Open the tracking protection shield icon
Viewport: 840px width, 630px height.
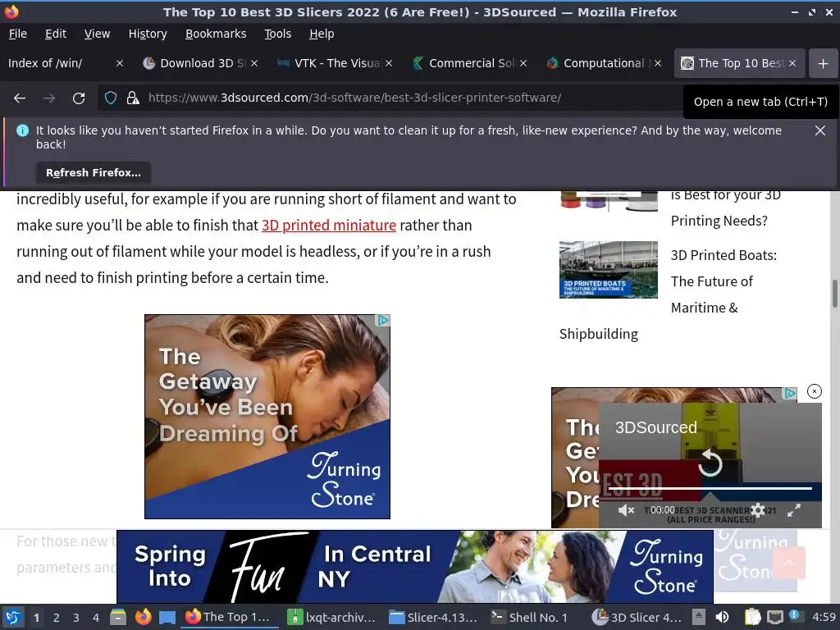(x=111, y=98)
